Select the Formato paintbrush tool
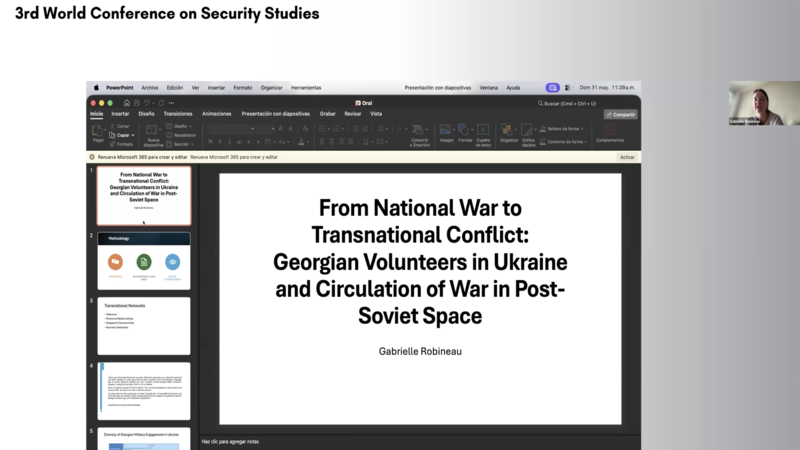Viewport: 800px width, 450px height. (x=121, y=144)
